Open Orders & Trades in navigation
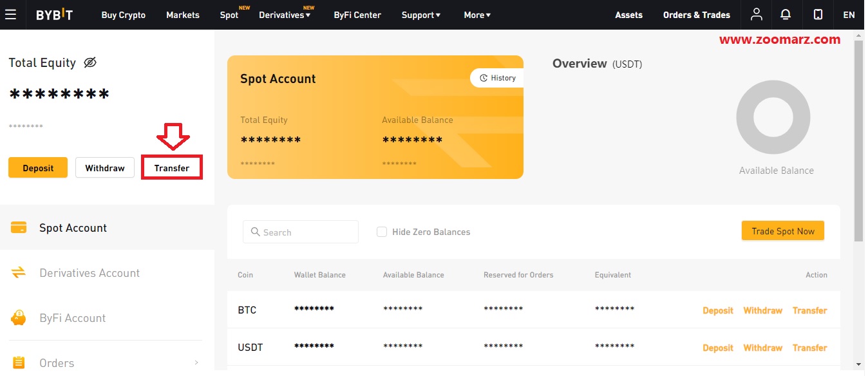Image resolution: width=868 pixels, height=376 pixels. 697,15
